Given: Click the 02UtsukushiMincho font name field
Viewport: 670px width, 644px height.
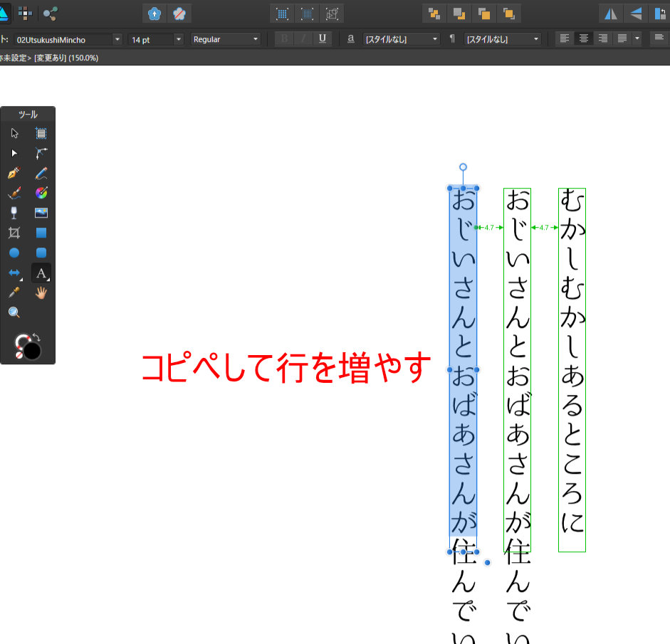Looking at the screenshot, I should (x=63, y=40).
